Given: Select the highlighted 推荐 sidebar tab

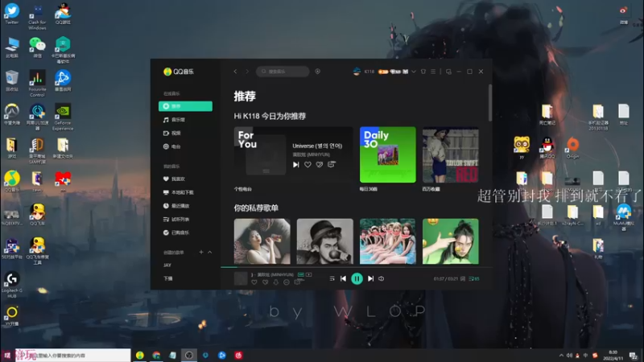Looking at the screenshot, I should (x=185, y=106).
